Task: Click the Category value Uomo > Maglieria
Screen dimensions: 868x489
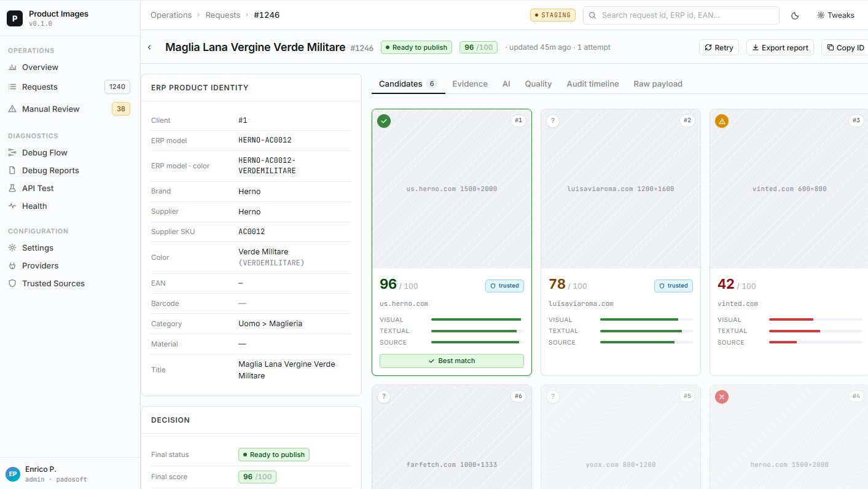Action: coord(270,324)
